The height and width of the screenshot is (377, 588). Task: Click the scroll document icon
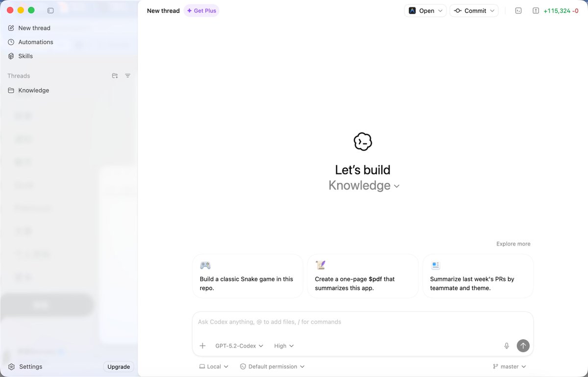(320, 265)
